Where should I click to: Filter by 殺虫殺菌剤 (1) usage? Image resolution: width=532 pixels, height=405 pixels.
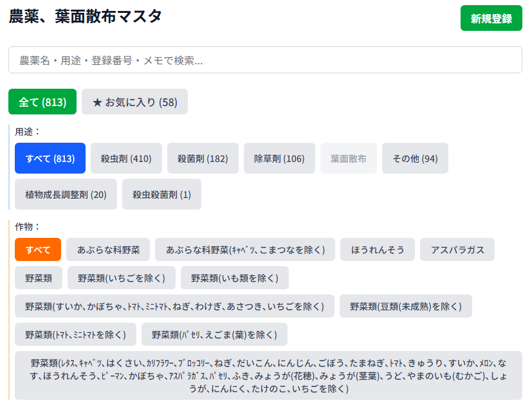(161, 194)
